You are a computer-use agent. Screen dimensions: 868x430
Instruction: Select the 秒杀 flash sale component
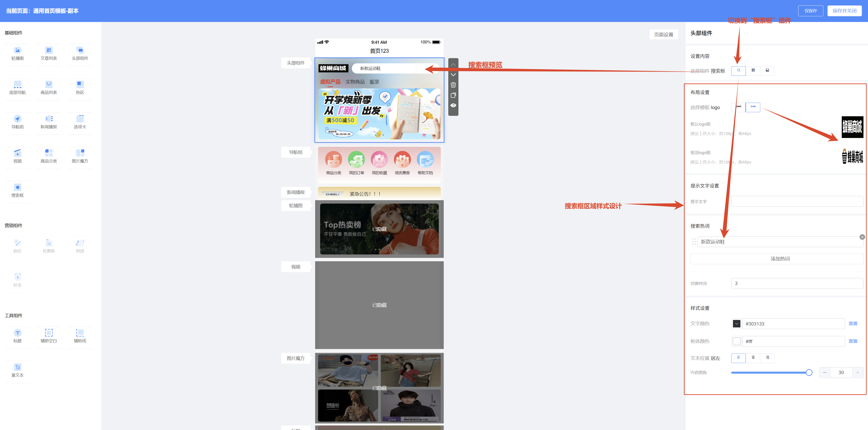pos(17,281)
